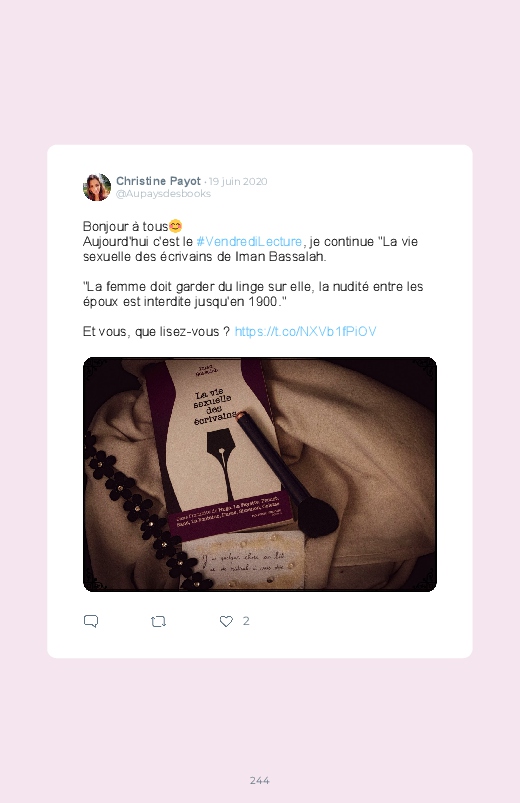
Task: Click the book cover title in photo
Action: point(215,407)
